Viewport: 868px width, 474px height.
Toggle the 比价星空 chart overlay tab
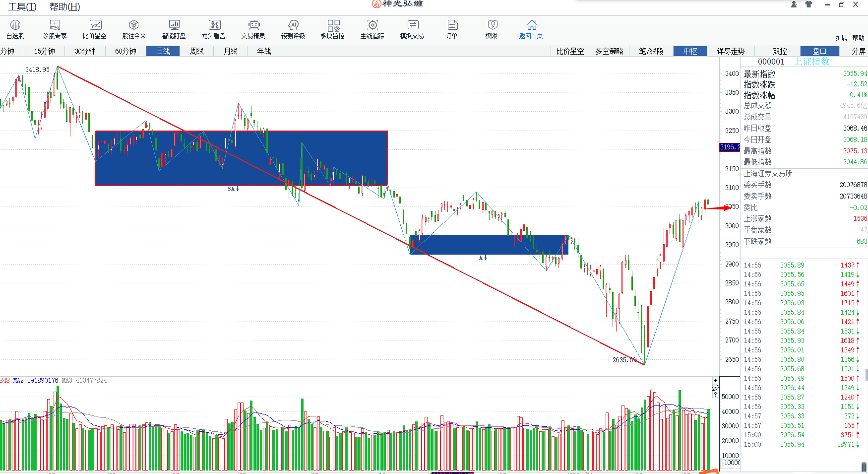pos(570,51)
